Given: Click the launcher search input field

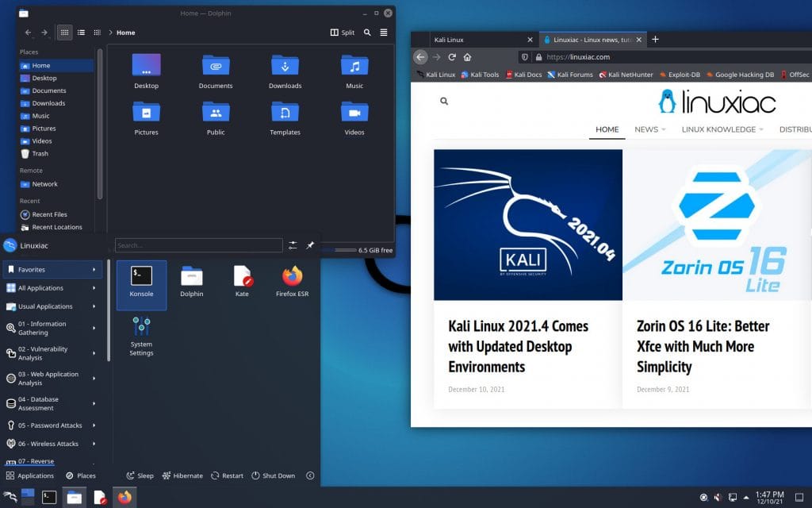Looking at the screenshot, I should coord(198,244).
